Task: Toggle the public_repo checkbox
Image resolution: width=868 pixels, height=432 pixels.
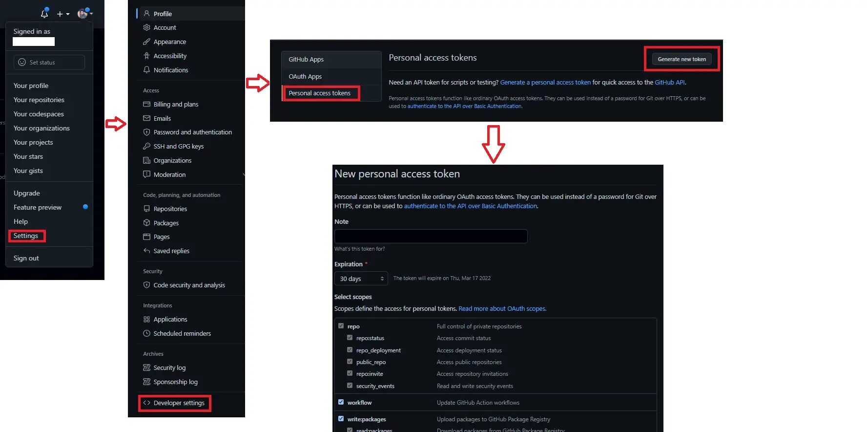Action: click(x=350, y=362)
